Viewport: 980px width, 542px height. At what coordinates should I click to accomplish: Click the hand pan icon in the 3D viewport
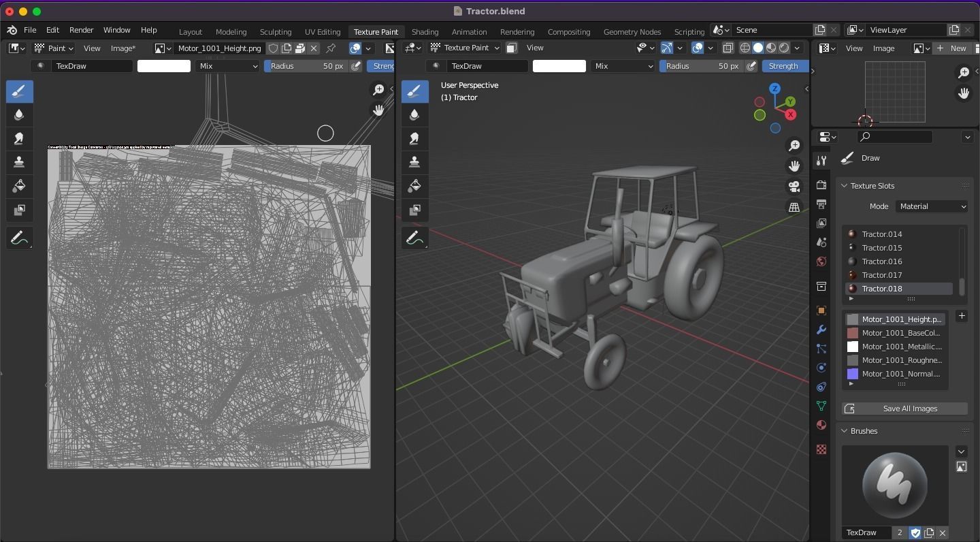click(794, 166)
